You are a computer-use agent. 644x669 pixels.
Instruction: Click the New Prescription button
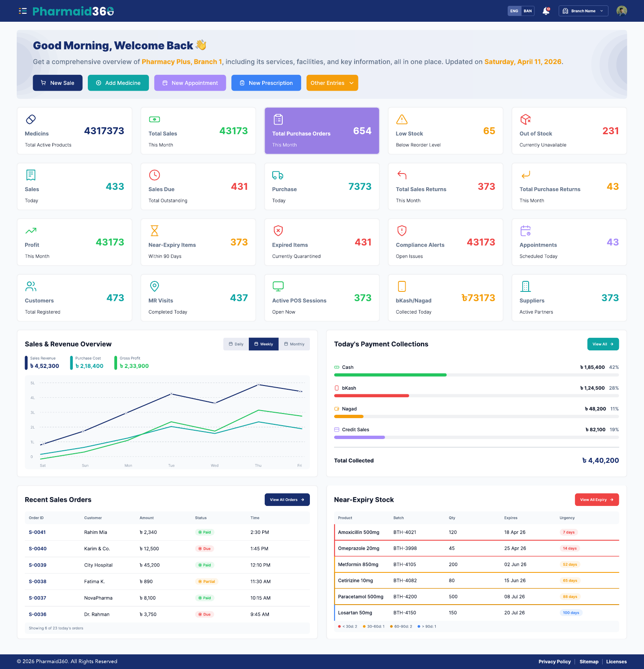coord(266,83)
